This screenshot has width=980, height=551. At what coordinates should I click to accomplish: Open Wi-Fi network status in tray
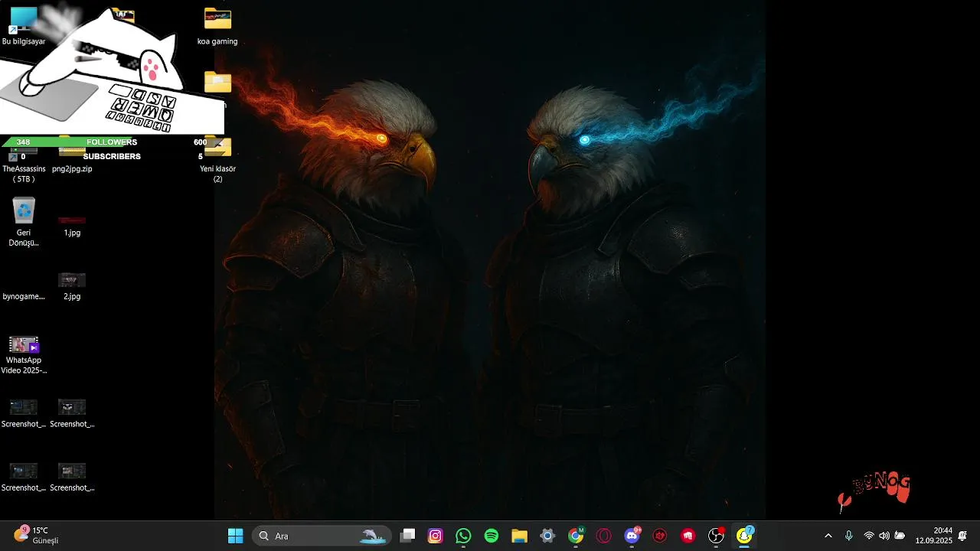pyautogui.click(x=869, y=536)
